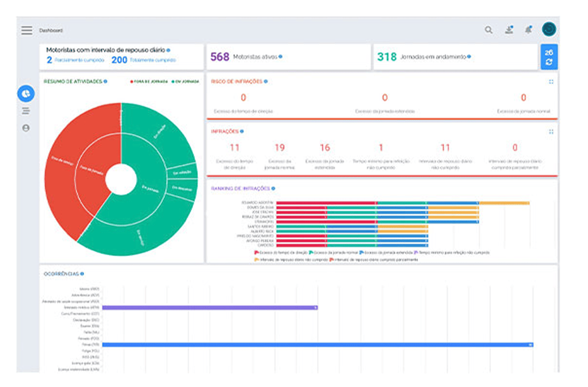This screenshot has height=387, width=588.
Task: Open the hamburger menu in the top bar
Action: [x=26, y=30]
